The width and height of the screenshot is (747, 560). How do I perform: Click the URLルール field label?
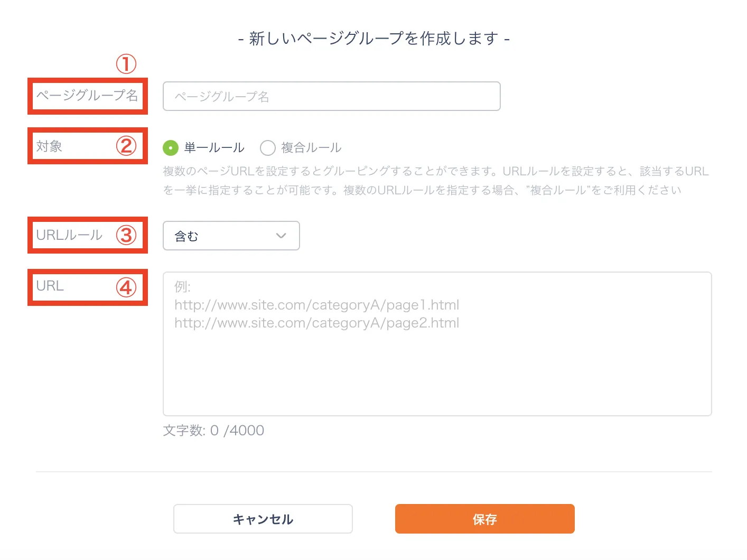[69, 235]
